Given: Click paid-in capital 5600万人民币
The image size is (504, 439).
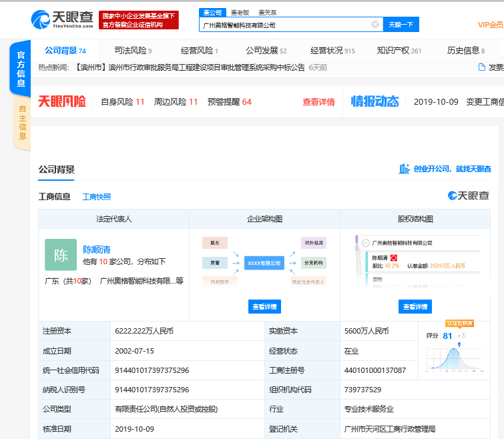Looking at the screenshot, I should pyautogui.click(x=366, y=331).
